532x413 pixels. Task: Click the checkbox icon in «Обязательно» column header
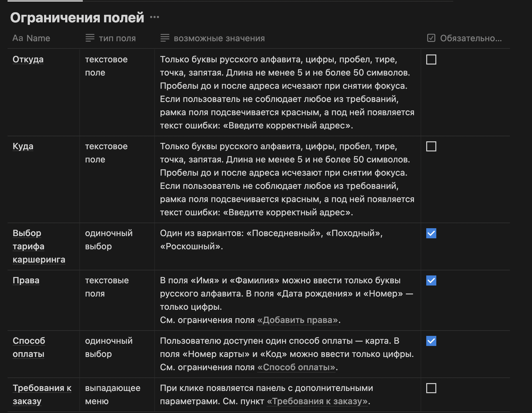point(431,38)
